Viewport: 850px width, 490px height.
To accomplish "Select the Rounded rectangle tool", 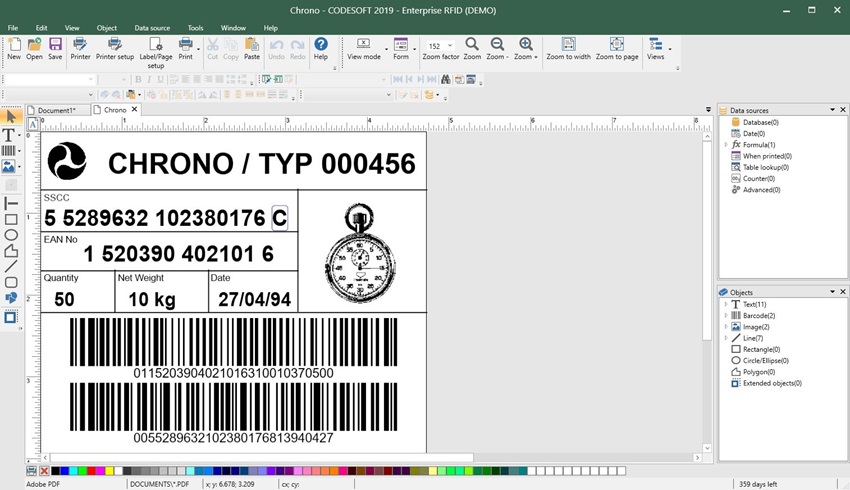I will (11, 282).
